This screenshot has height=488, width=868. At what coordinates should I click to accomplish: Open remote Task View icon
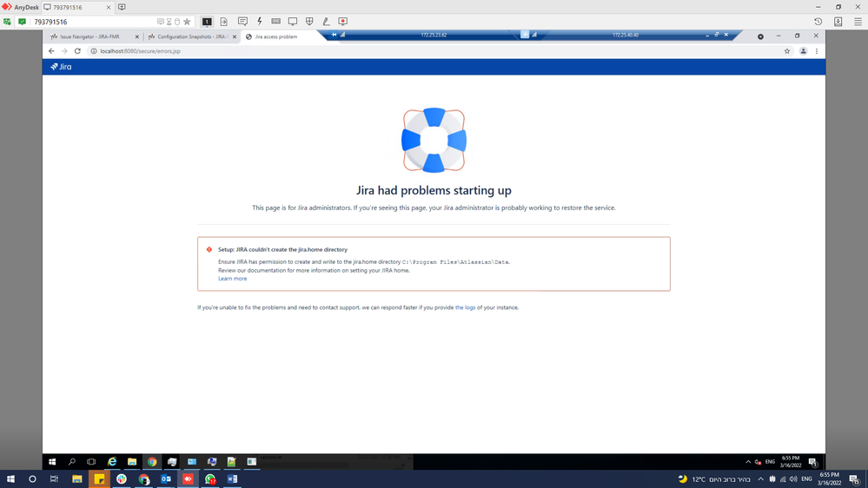coord(91,461)
